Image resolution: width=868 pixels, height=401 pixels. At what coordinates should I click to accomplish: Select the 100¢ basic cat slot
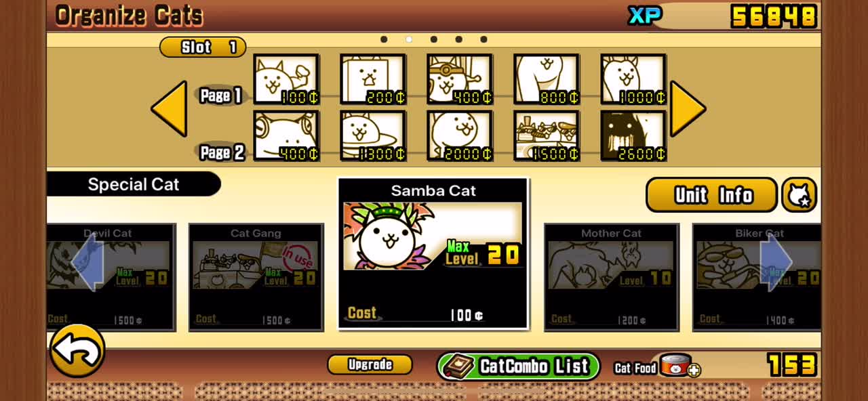(285, 79)
